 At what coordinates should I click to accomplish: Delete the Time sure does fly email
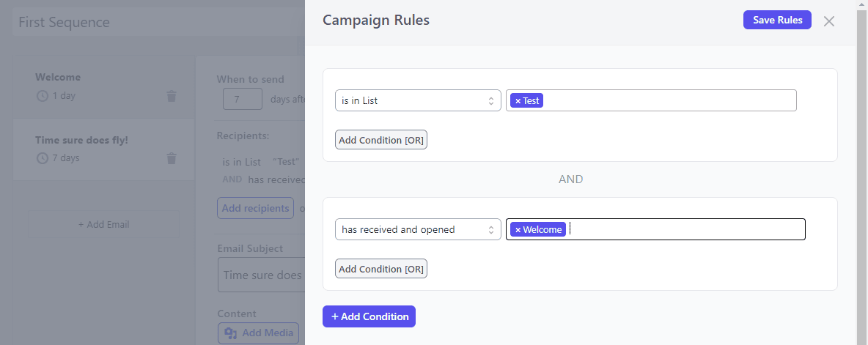(x=172, y=158)
